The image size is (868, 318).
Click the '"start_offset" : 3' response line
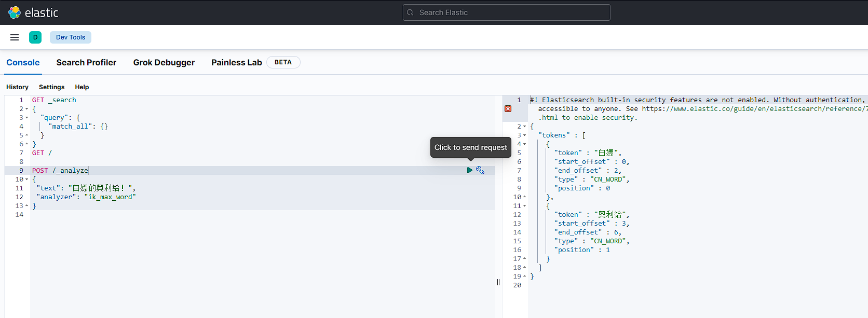pyautogui.click(x=592, y=224)
